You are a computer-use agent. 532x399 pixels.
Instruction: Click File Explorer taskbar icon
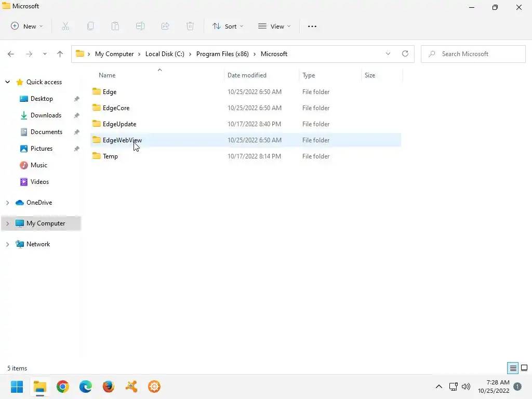[x=39, y=387]
